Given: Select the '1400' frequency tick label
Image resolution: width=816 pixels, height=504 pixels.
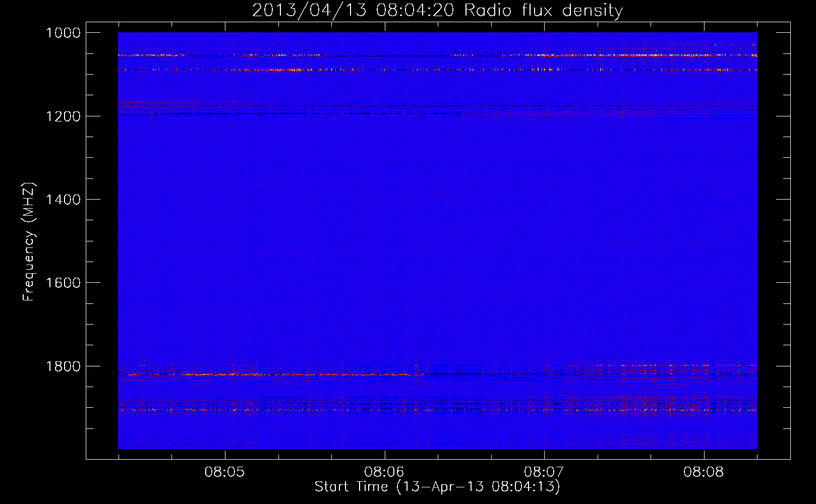Looking at the screenshot, I should (63, 200).
